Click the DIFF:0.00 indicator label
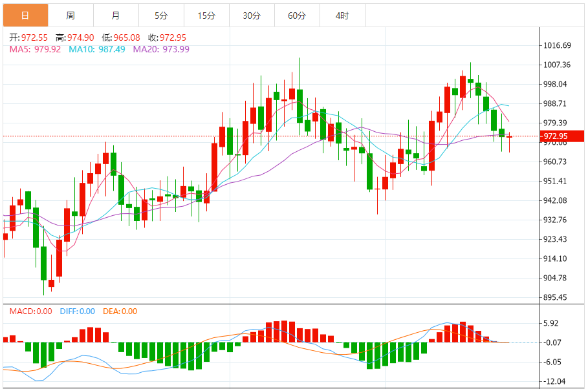 pos(77,311)
